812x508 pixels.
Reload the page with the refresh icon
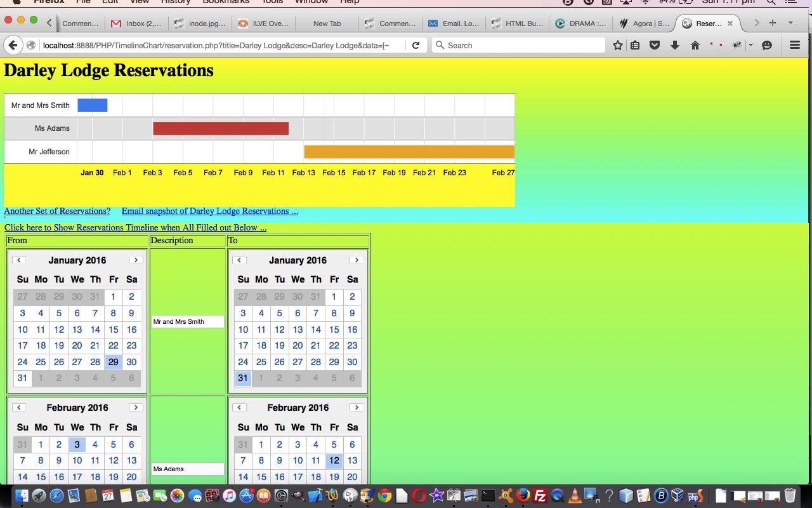(x=416, y=45)
